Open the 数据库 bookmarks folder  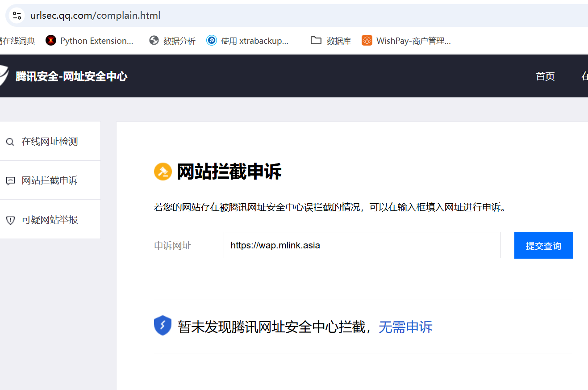pos(331,41)
